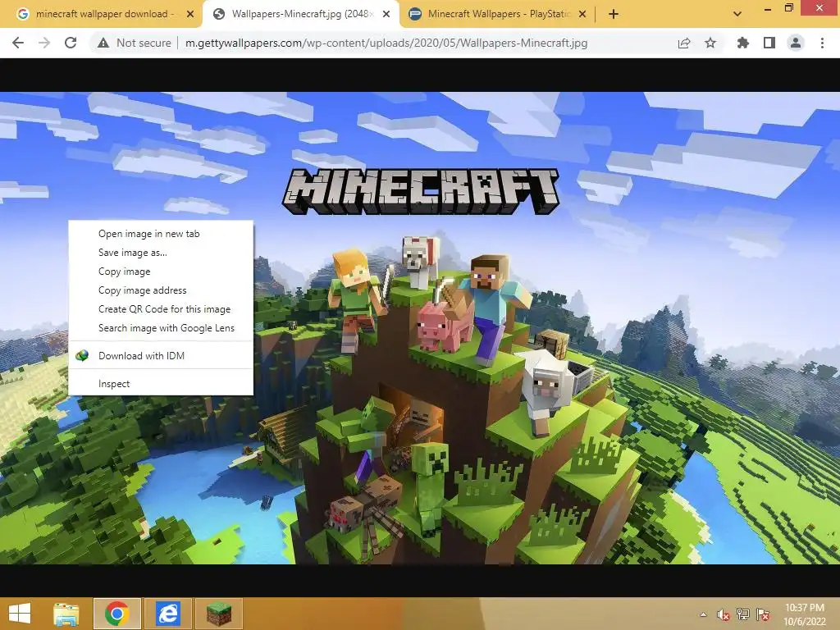840x630 pixels.
Task: Open the Extensions puzzle icon
Action: [x=742, y=43]
